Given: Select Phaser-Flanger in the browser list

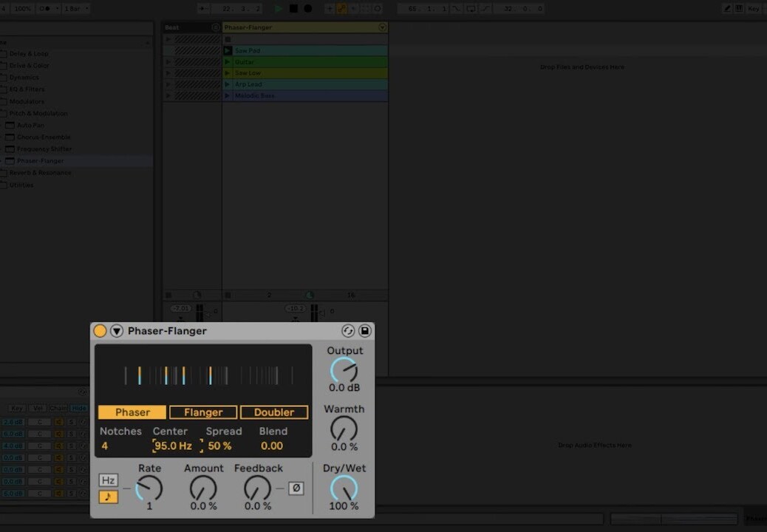Looking at the screenshot, I should (41, 161).
